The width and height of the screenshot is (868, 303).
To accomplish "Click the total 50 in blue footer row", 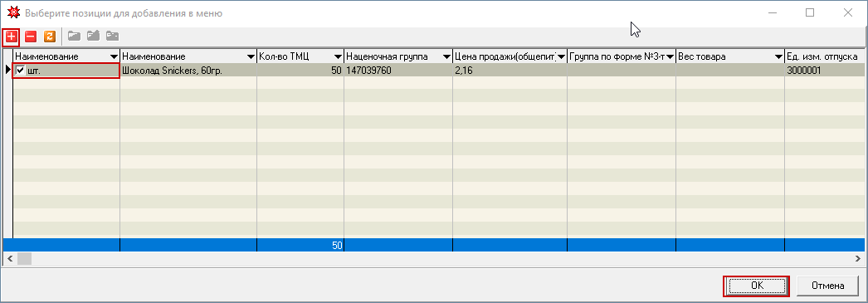I will [337, 246].
